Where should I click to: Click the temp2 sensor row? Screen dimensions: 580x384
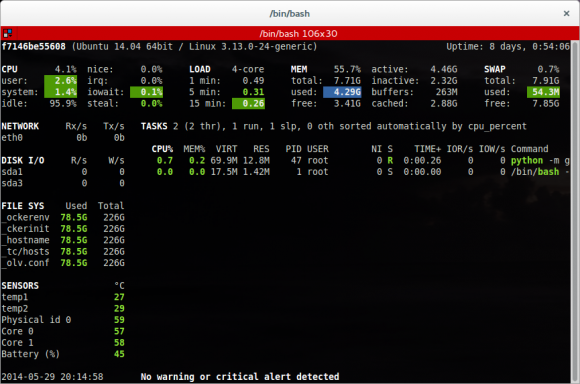click(x=63, y=309)
